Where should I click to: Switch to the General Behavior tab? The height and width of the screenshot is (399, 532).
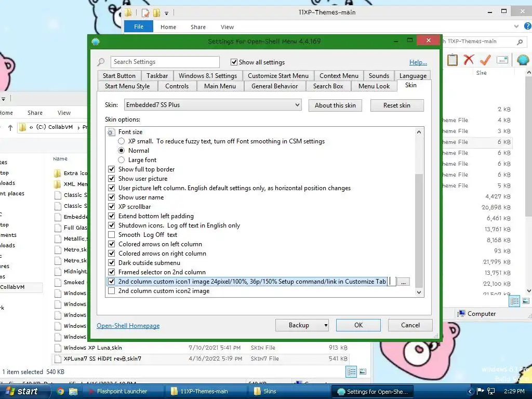274,86
